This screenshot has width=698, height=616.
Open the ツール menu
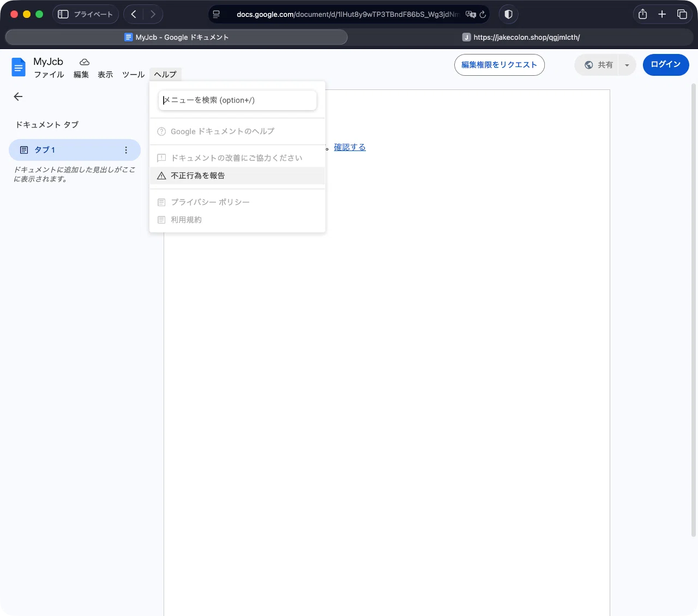coord(133,75)
